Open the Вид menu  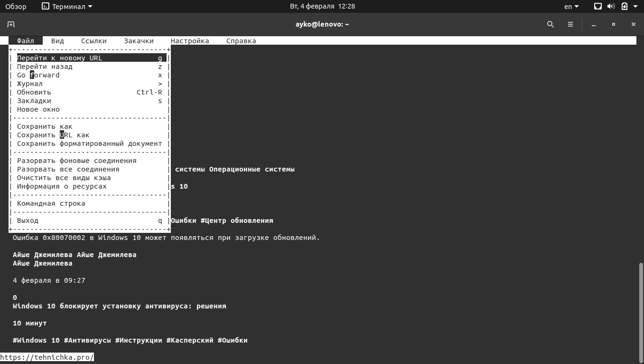point(57,41)
